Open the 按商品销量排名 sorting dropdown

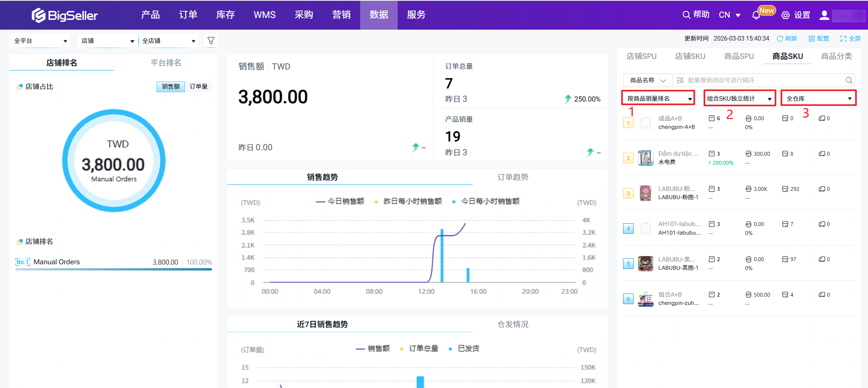point(658,99)
